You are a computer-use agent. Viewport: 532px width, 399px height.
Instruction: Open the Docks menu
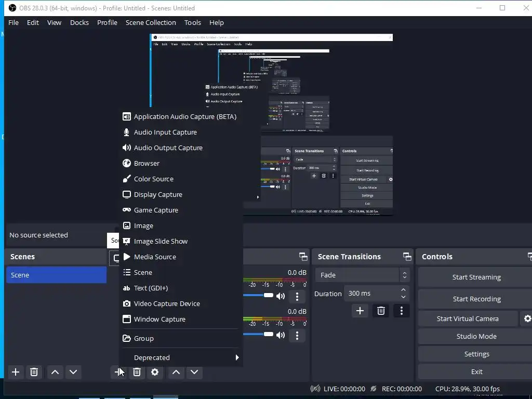pyautogui.click(x=79, y=23)
